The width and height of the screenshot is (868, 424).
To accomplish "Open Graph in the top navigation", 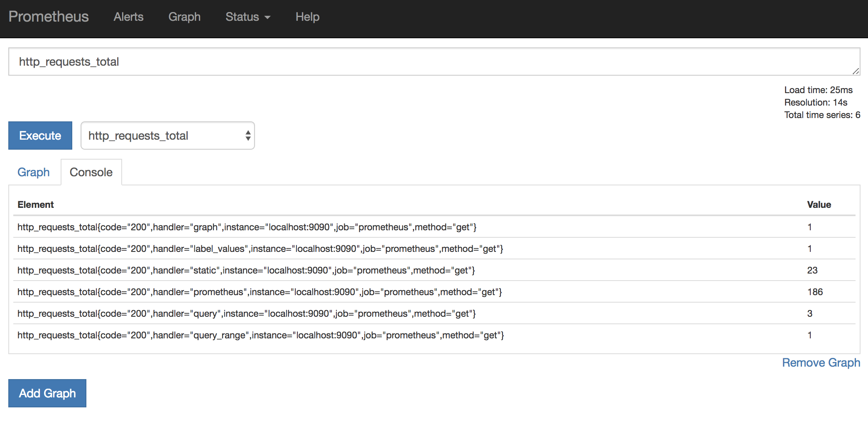I will pyautogui.click(x=184, y=17).
